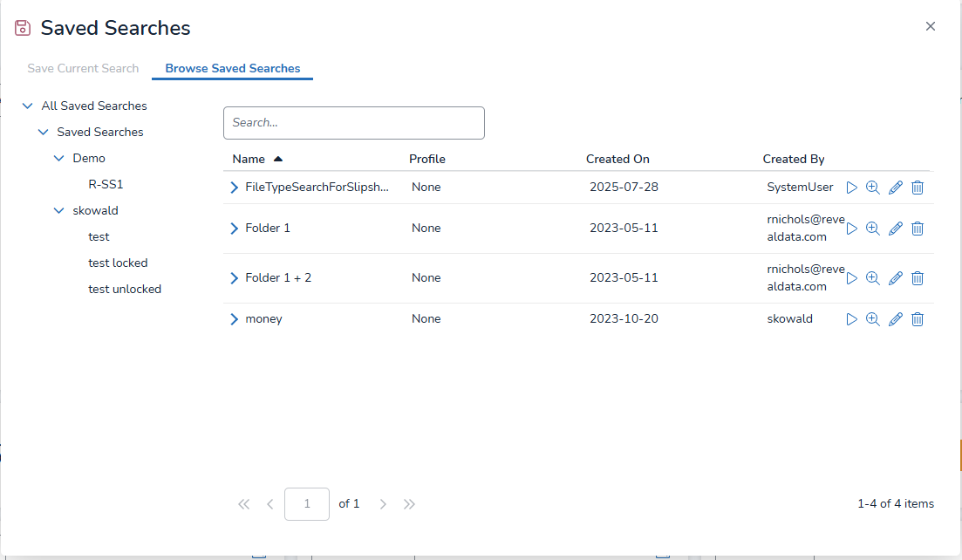Expand the Folder 1 row details
The image size is (962, 560).
[234, 229]
